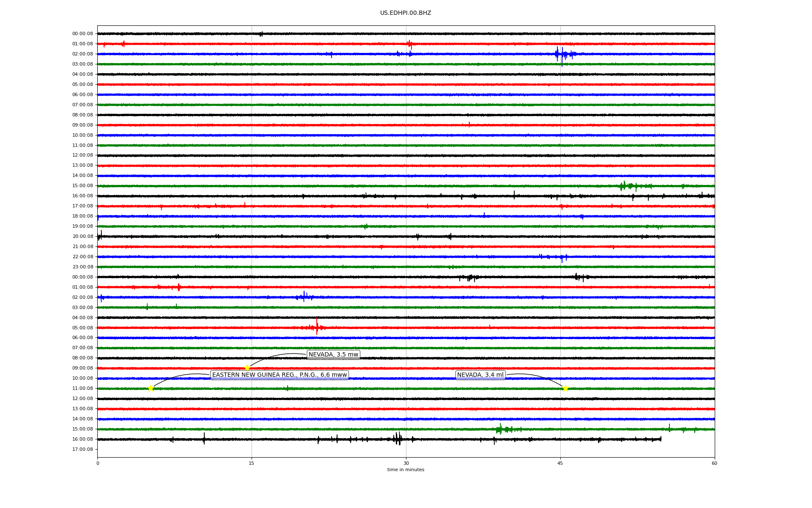The height and width of the screenshot is (508, 812).
Task: Click the US.EDHPI.00.BHZ plot title
Action: pyautogui.click(x=405, y=13)
